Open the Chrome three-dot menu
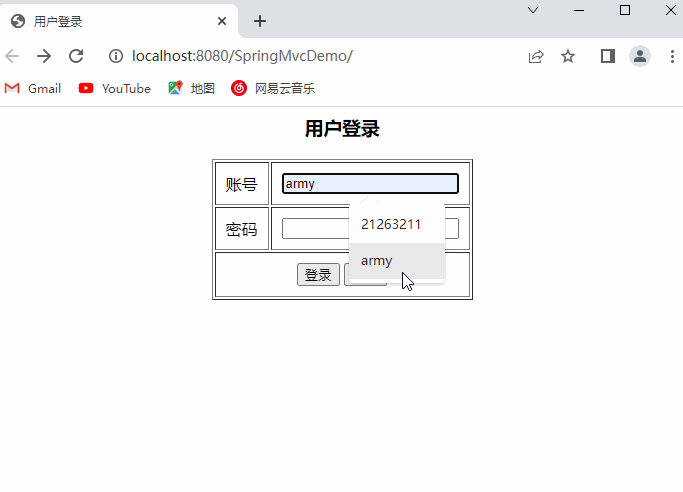This screenshot has height=492, width=683. click(x=672, y=56)
